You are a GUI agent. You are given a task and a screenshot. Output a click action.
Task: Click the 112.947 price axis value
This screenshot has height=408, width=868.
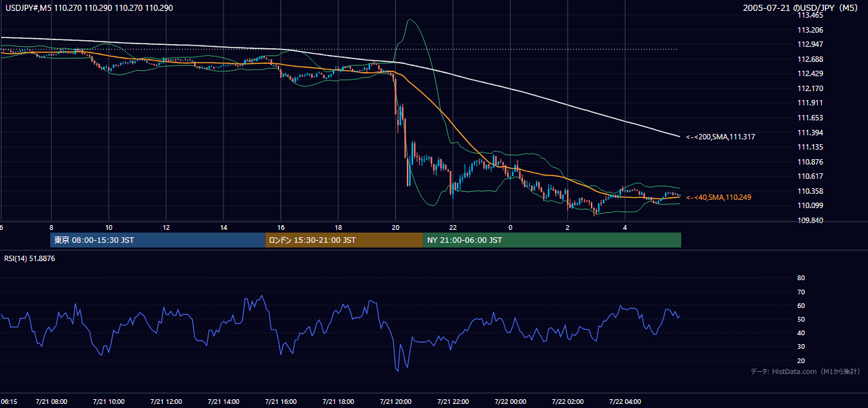tap(810, 44)
